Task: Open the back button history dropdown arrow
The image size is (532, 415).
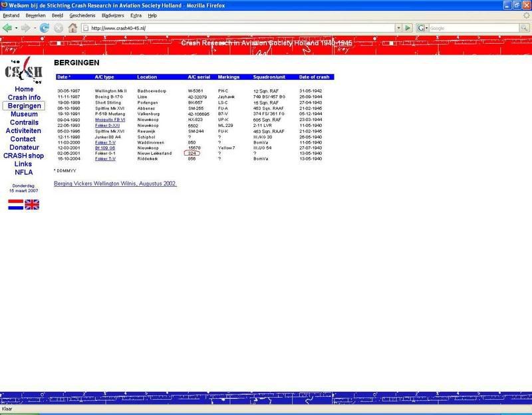Action: pos(16,28)
